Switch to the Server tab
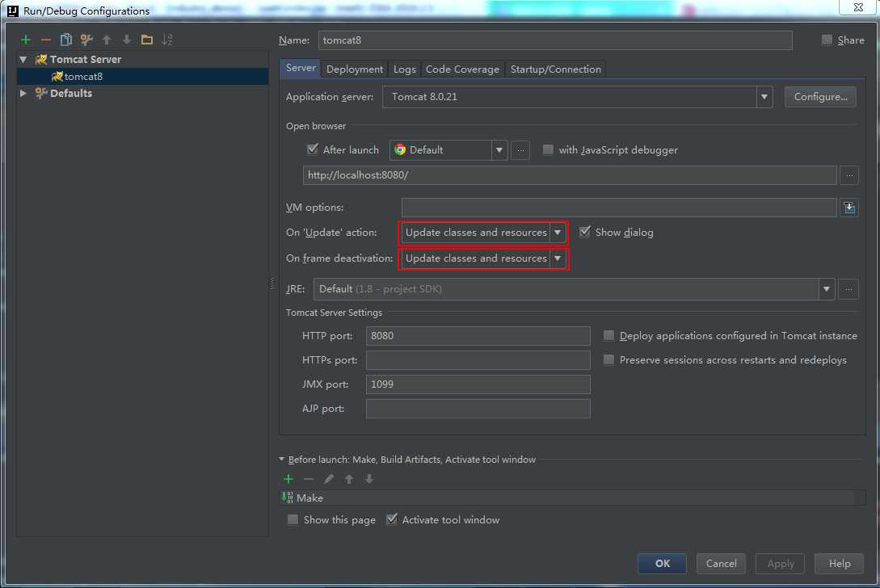Image resolution: width=880 pixels, height=588 pixels. tap(301, 68)
